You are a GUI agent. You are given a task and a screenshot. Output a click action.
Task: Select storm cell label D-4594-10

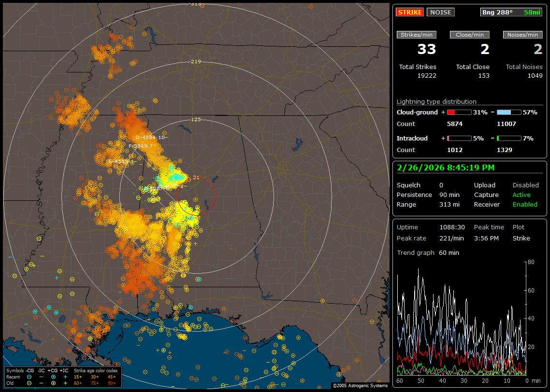pyautogui.click(x=150, y=137)
